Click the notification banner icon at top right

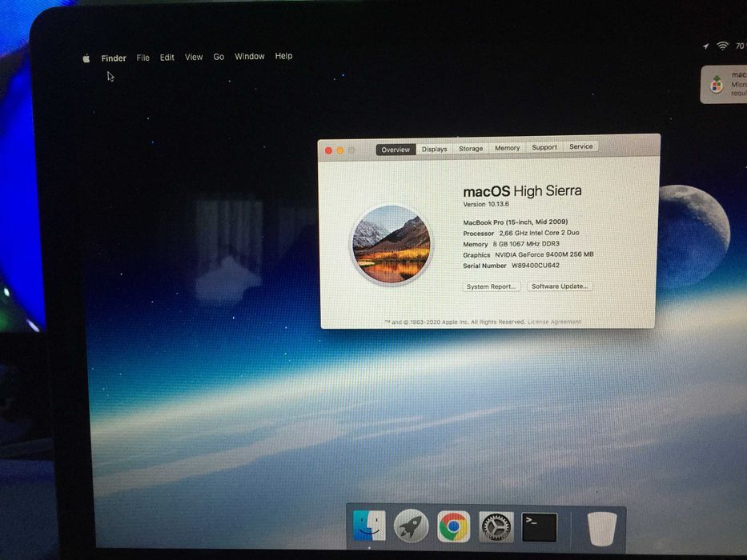pos(717,85)
